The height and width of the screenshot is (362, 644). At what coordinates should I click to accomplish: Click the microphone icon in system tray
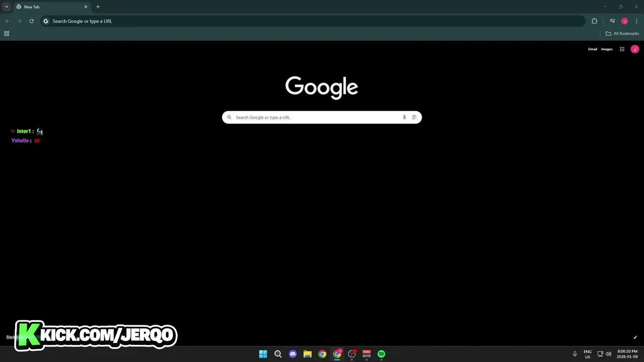point(575,354)
